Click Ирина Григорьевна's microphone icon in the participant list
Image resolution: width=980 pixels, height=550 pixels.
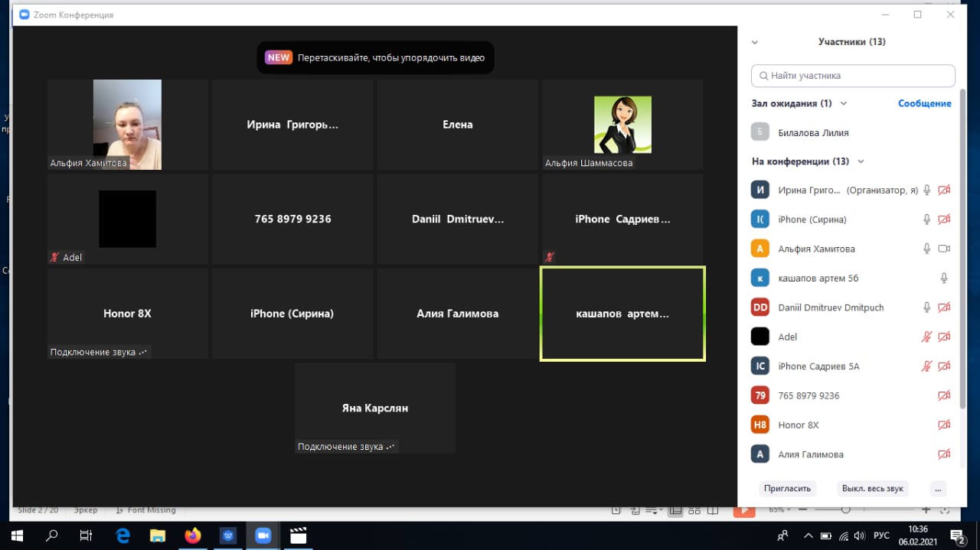point(926,190)
